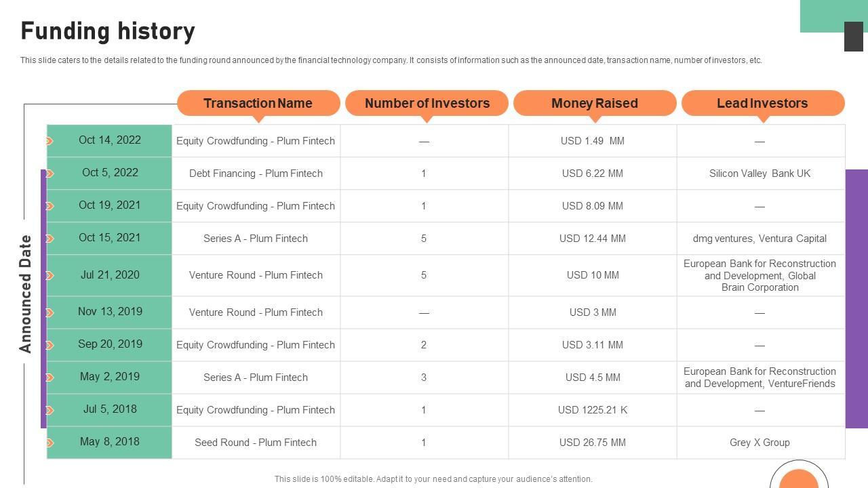
Task: Select the arrow marker next to May 8, 2018
Action: click(x=50, y=443)
